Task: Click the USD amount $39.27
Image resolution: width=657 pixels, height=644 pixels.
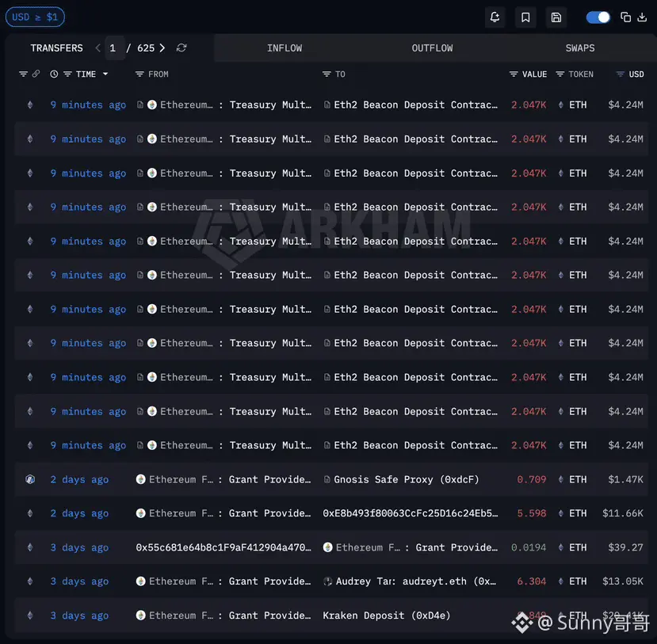Action: pos(625,547)
